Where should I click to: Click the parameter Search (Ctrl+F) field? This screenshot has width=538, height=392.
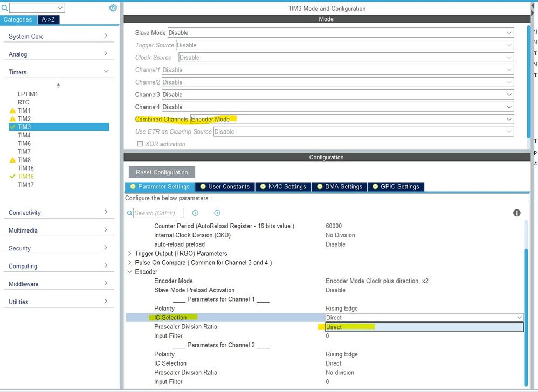(158, 213)
